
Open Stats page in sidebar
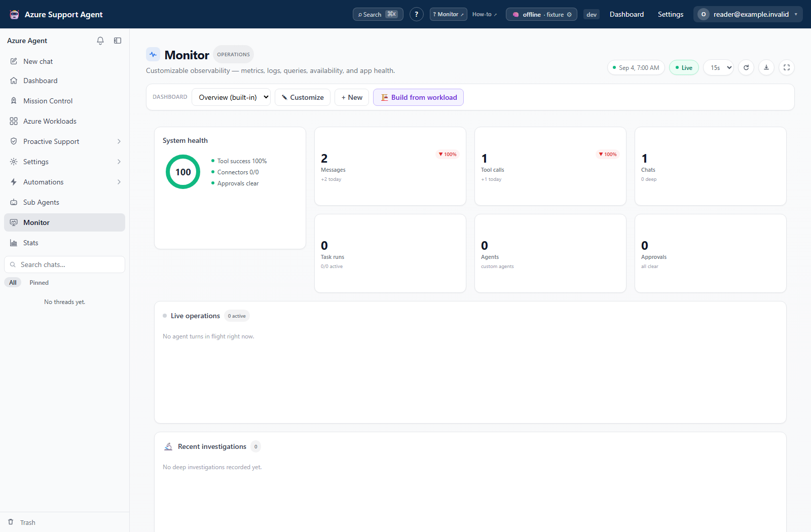pos(64,243)
